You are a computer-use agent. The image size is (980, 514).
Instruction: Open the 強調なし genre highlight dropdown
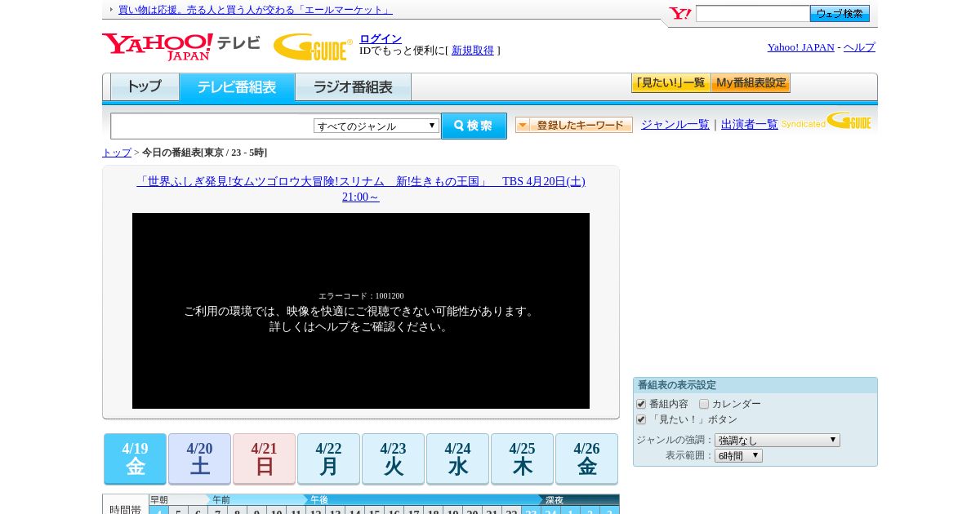tap(777, 440)
